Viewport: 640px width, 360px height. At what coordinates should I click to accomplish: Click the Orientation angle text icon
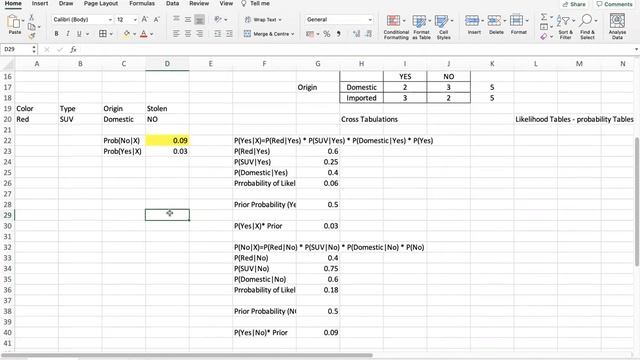tap(218, 19)
